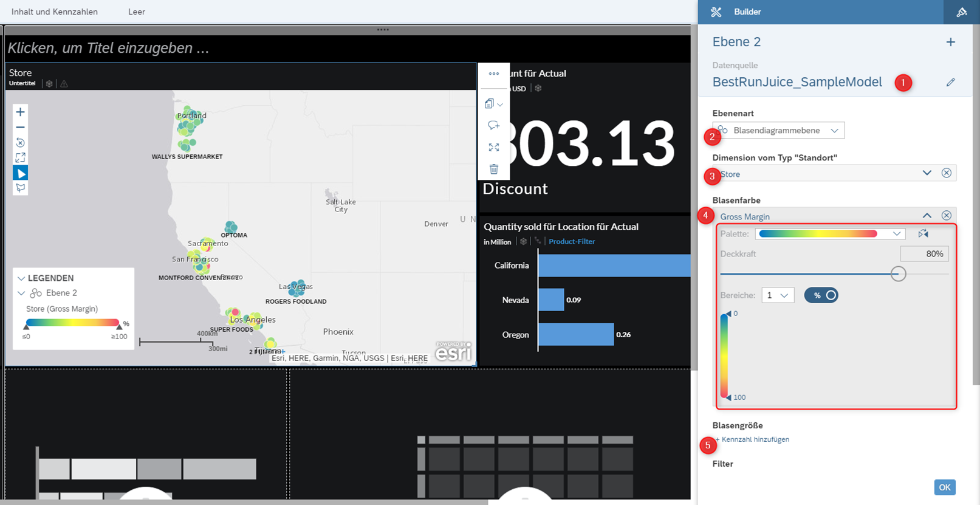Screen dimensions: 980x505
Task: Click the Untertitel subtitle text
Action: tap(22, 83)
